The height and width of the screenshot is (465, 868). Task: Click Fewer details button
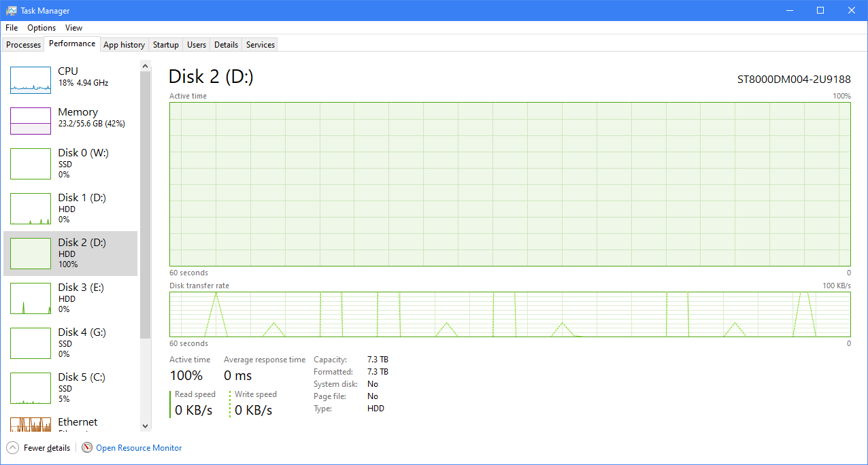coord(39,447)
